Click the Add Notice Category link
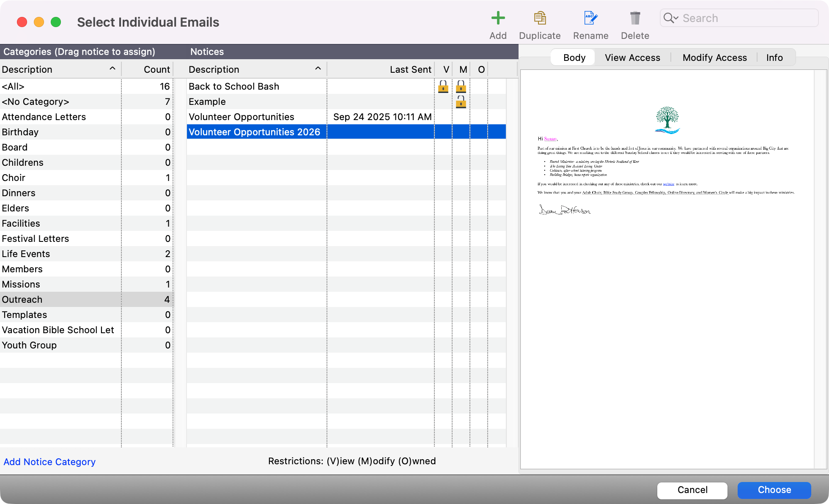 (49, 462)
